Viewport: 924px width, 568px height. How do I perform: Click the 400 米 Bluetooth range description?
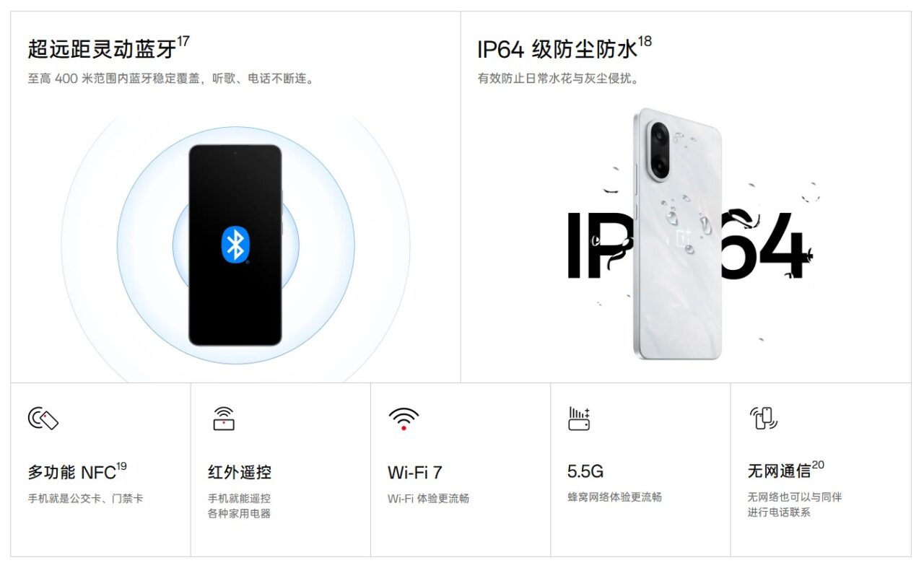173,79
